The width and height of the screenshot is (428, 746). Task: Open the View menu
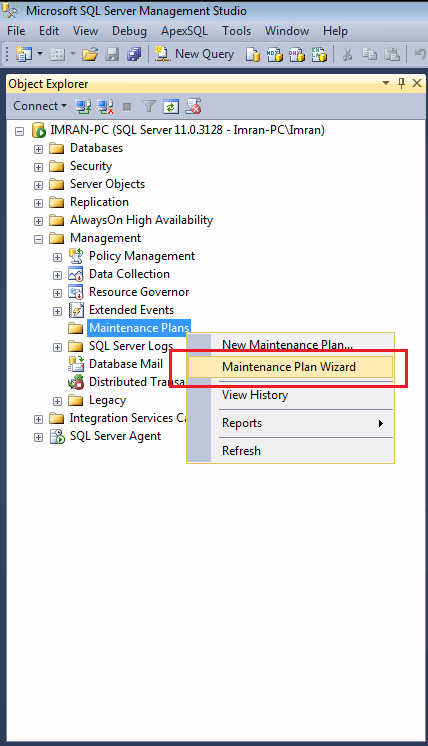(85, 31)
